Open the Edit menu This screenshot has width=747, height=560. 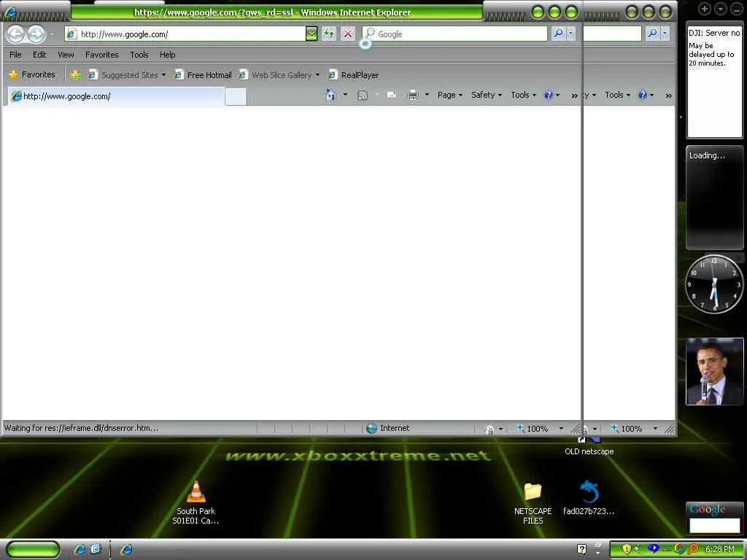coord(39,55)
